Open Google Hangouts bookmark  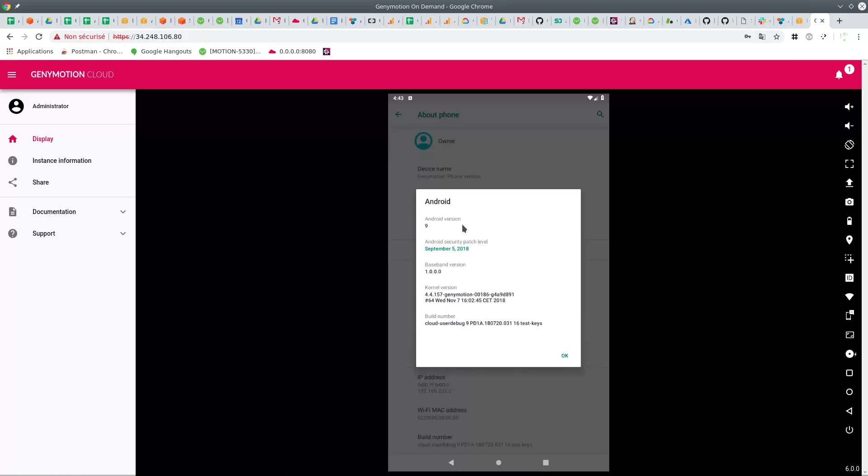click(161, 52)
